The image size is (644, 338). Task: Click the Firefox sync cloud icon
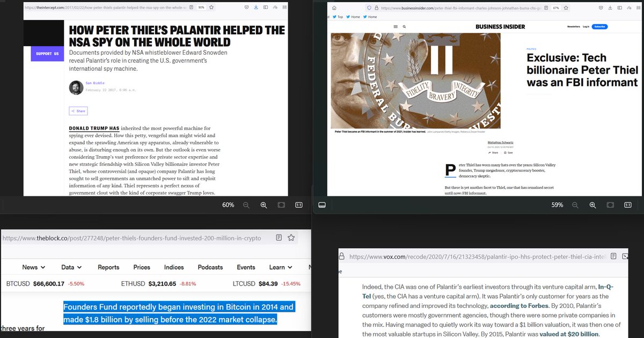pos(275,7)
